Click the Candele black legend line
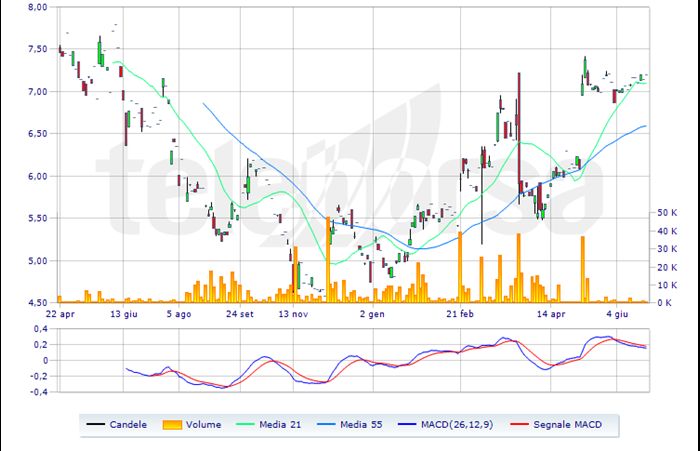The image size is (700, 451). click(x=96, y=424)
